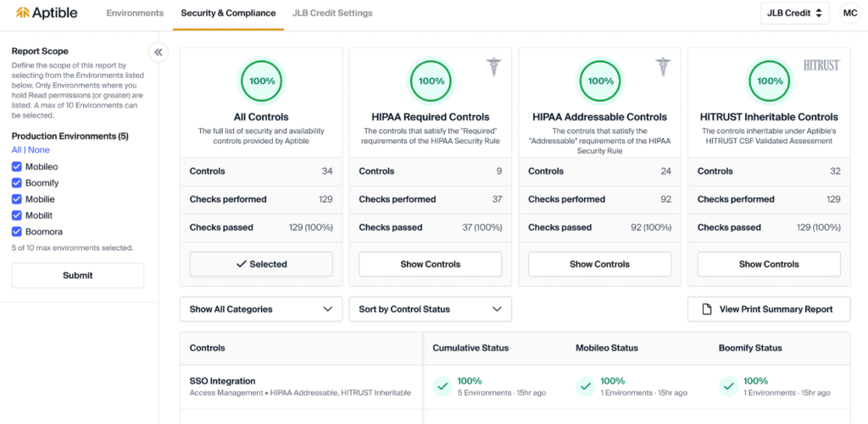Viewport: 868px width, 424px height.
Task: Select the Security & Compliance tab
Action: 228,13
